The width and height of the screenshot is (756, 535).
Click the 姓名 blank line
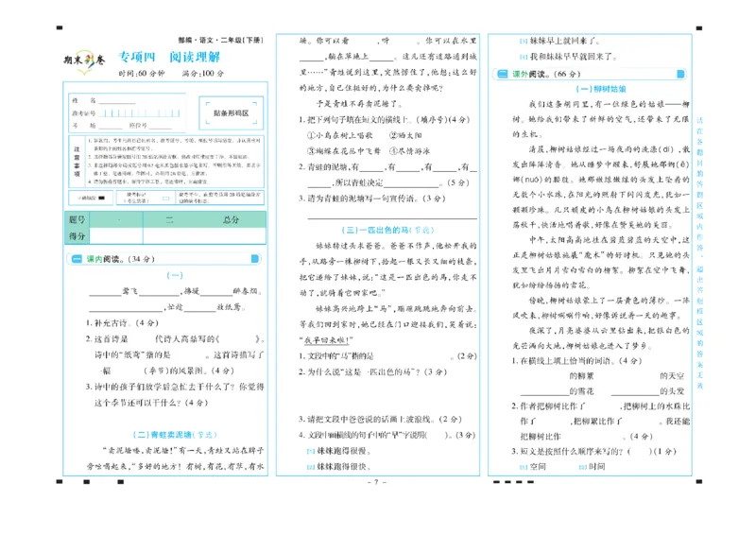pos(117,101)
